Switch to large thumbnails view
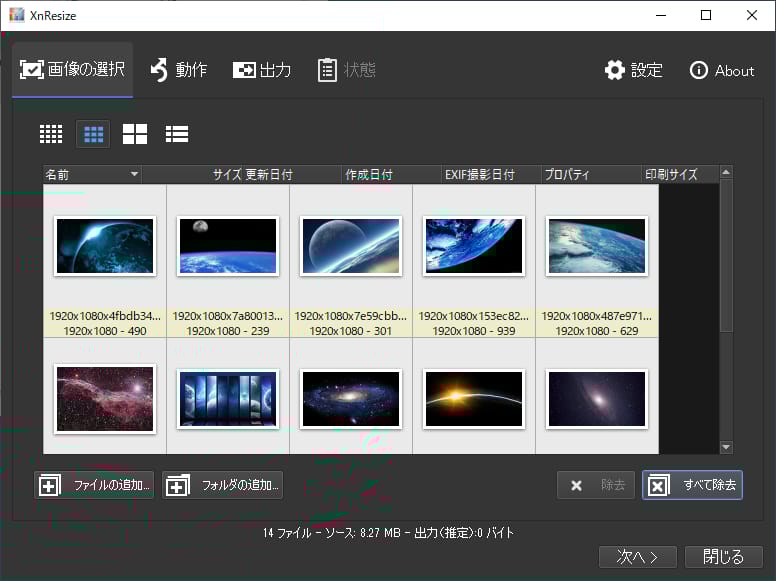Screen dimensions: 776x581 (x=135, y=134)
